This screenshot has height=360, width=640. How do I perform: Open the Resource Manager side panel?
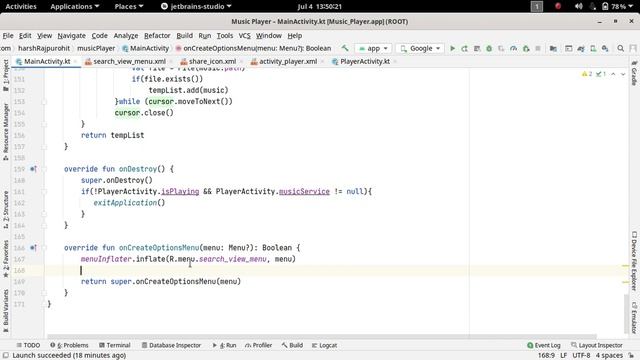tap(6, 132)
